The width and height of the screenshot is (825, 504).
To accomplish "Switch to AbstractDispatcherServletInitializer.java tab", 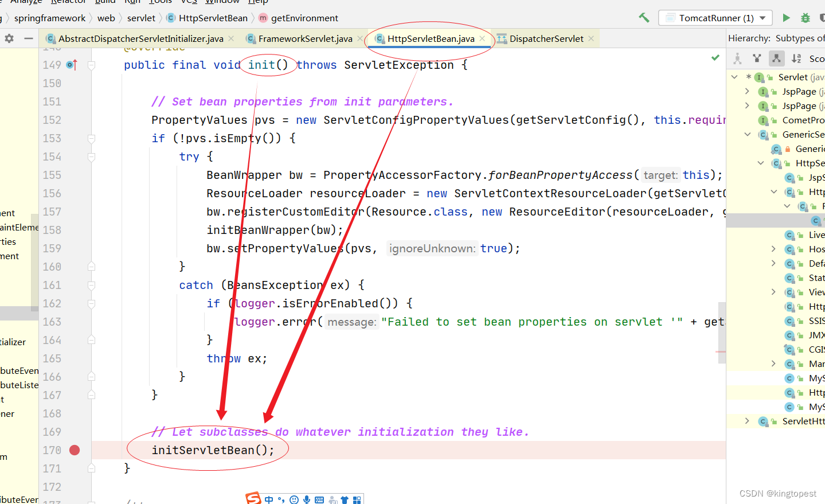I will (x=140, y=38).
